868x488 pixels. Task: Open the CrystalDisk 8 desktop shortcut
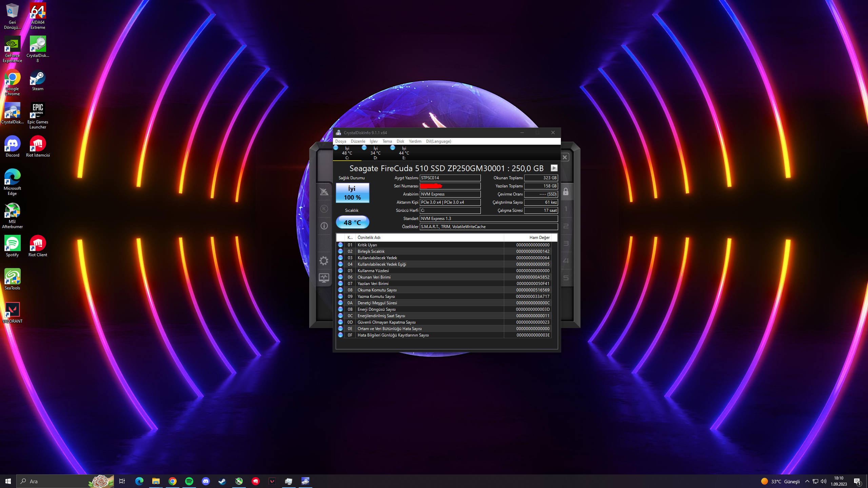(38, 49)
